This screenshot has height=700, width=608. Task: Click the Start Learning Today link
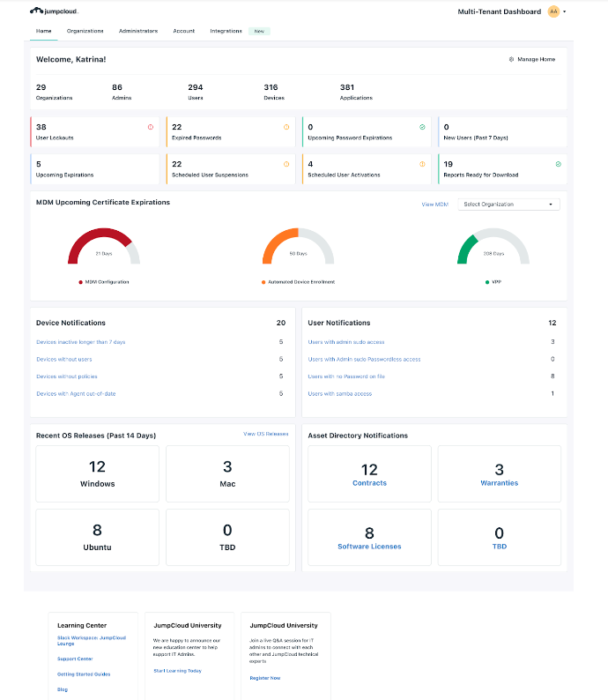pyautogui.click(x=177, y=671)
